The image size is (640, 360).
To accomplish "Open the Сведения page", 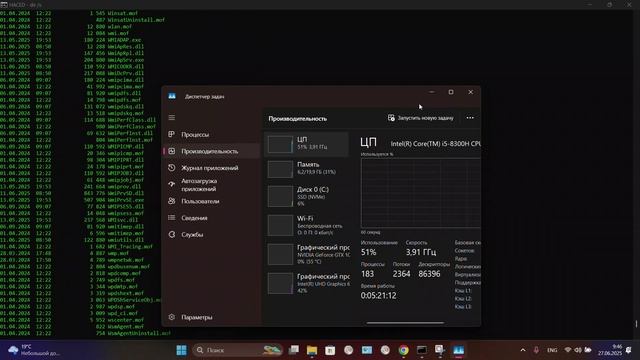I will (211, 218).
